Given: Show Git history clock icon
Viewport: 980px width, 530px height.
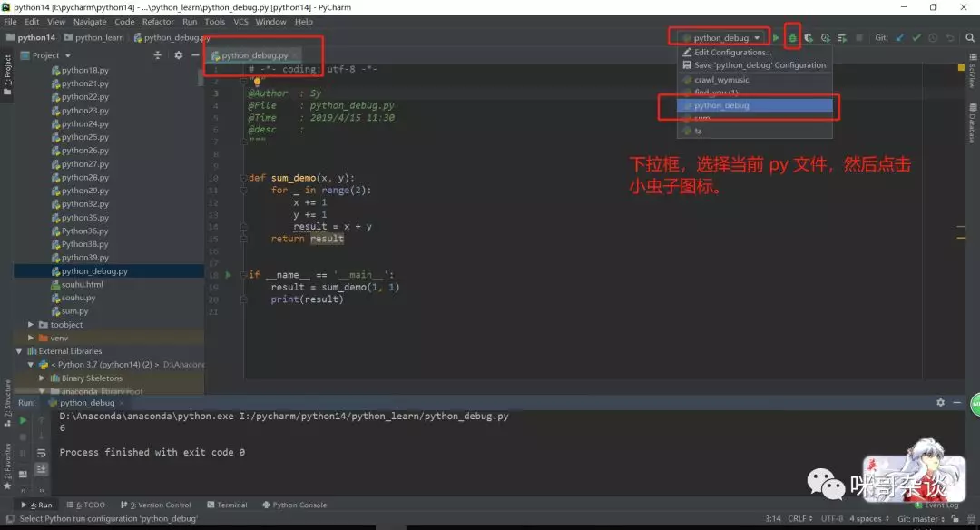Looking at the screenshot, I should (933, 37).
